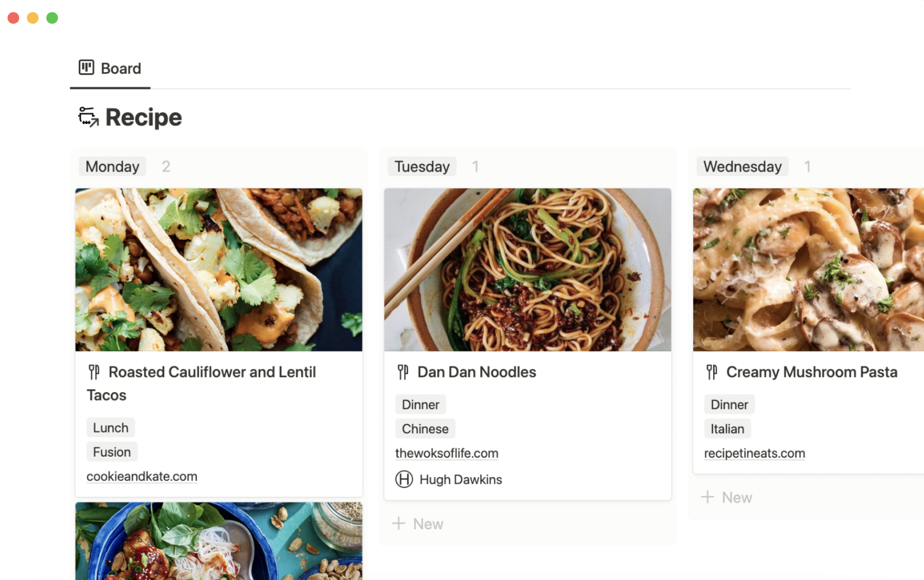Click the utensils icon on Dan Dan Noodles
The image size is (924, 580).
[403, 372]
